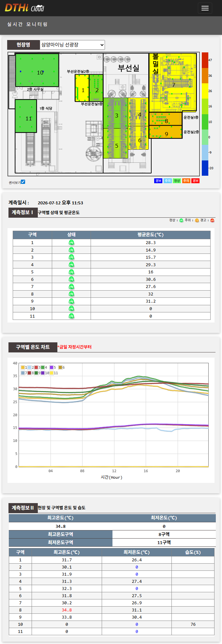Click the red 47 temperature scale segment
The image size is (222, 644).
coord(205,60)
